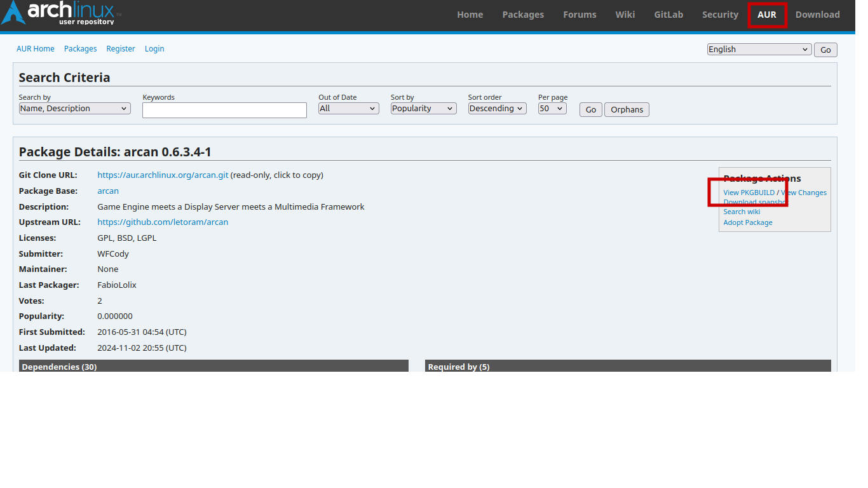Copy the Git Clone URL link
Viewport: 868px width, 488px height.
click(x=163, y=175)
